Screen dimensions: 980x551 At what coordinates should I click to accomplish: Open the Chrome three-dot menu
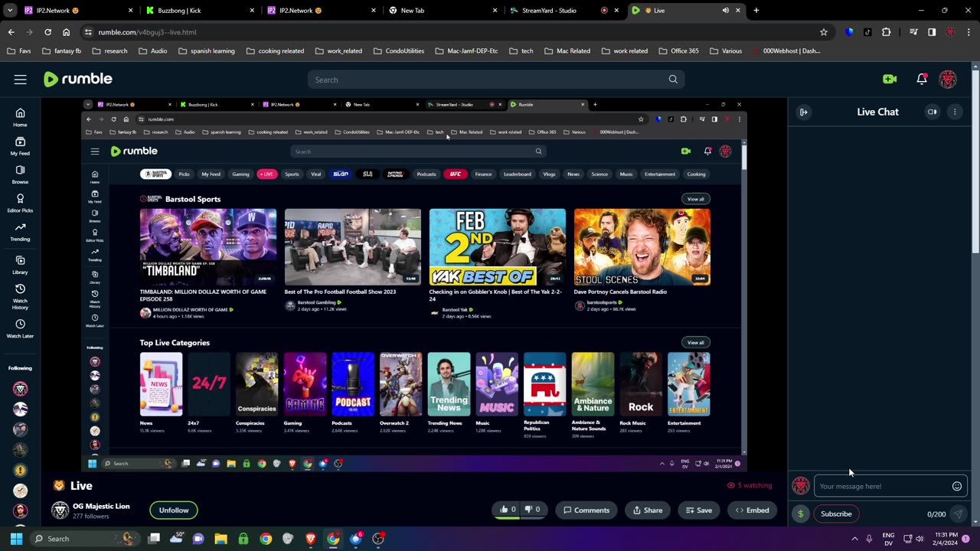[969, 32]
